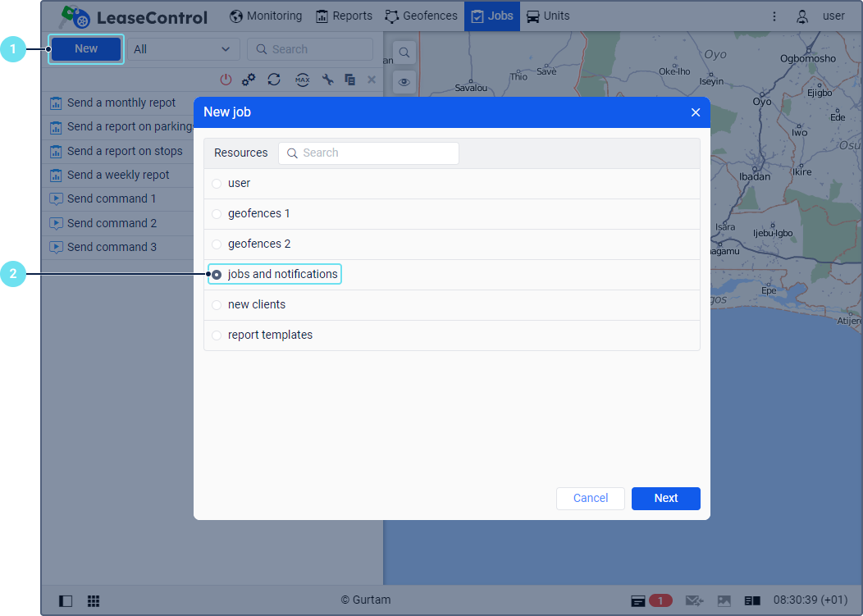Click the copy job icon
The height and width of the screenshot is (616, 863).
click(x=349, y=80)
